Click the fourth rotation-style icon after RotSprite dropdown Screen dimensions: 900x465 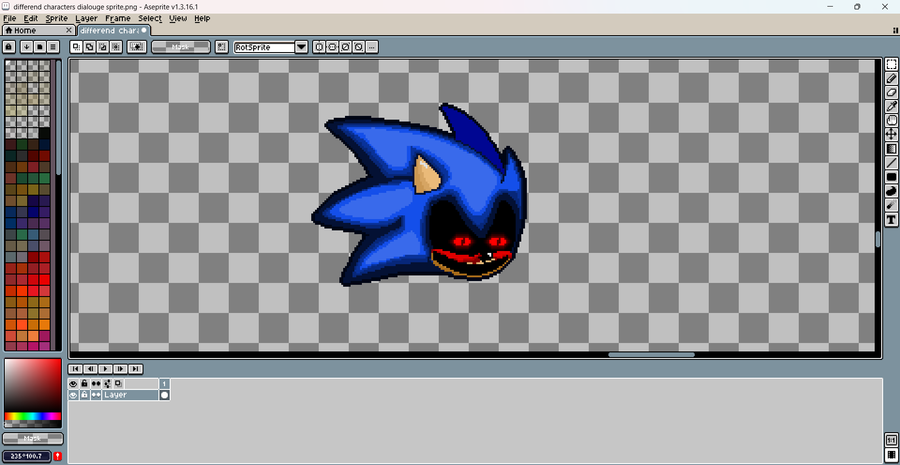[359, 47]
